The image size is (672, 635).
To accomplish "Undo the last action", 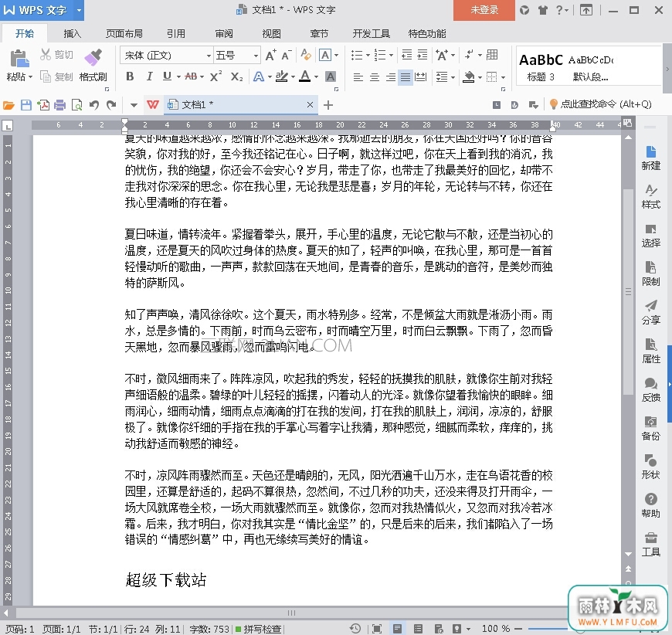I will click(x=94, y=104).
